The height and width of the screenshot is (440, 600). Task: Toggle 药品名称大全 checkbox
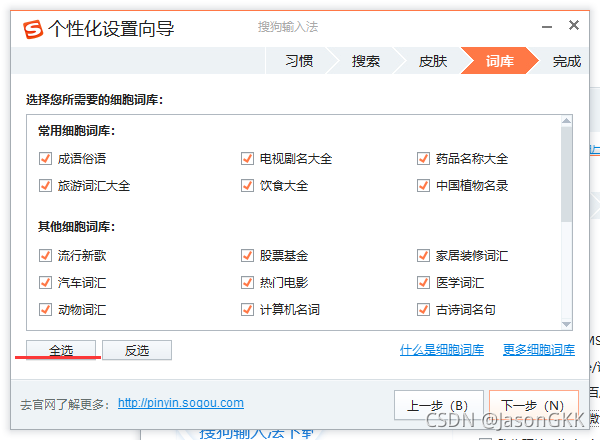(x=423, y=158)
